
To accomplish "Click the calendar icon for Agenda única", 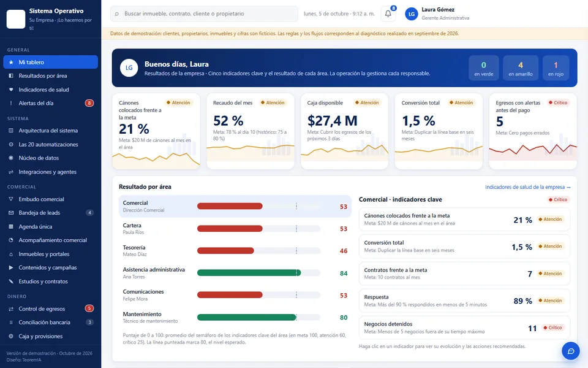I will 11,226.
